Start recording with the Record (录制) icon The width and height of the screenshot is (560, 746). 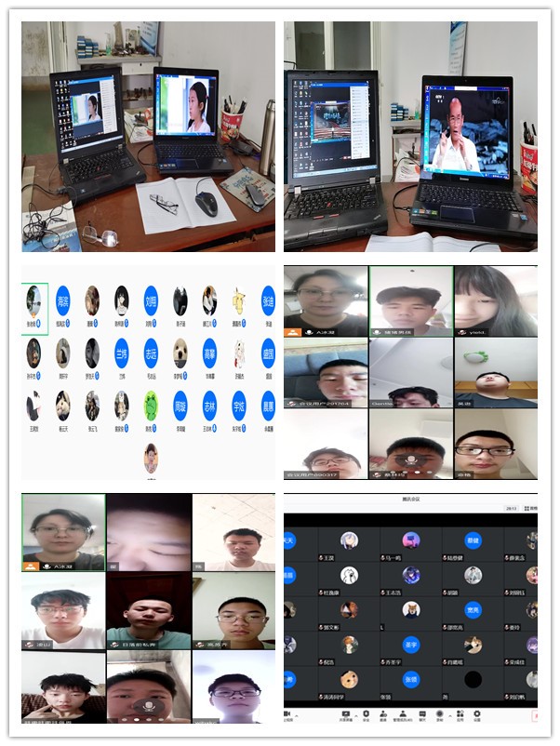tap(442, 714)
